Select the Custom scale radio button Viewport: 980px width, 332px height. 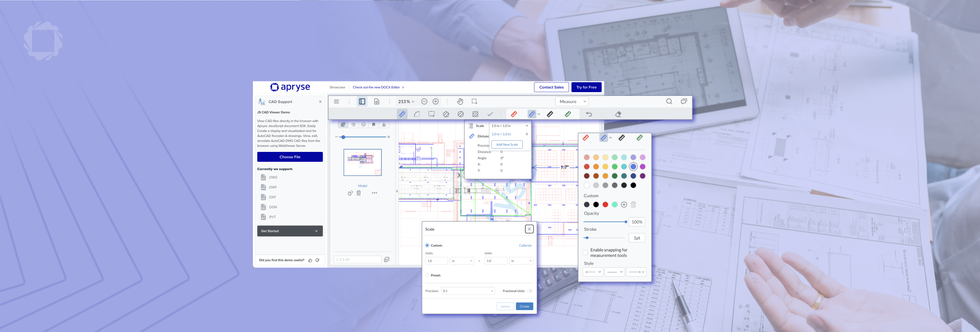tap(427, 245)
